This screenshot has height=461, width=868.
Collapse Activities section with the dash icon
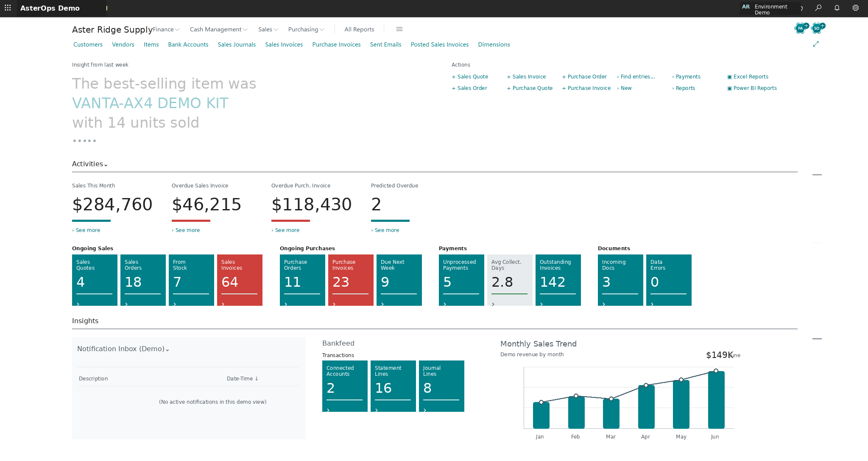tap(817, 175)
